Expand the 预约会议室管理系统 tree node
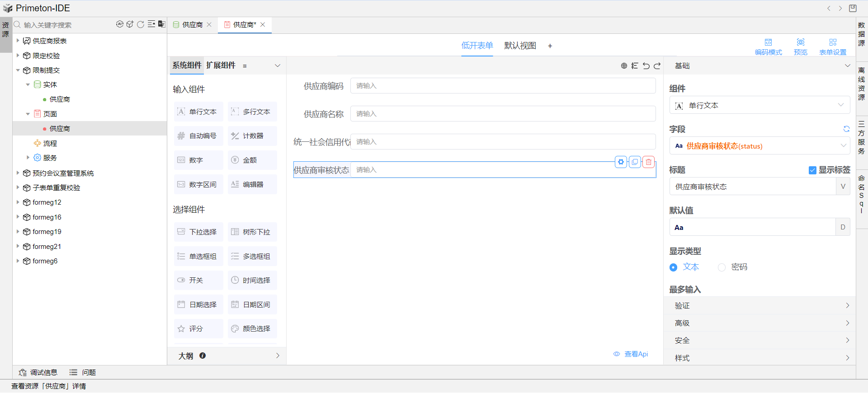 18,173
